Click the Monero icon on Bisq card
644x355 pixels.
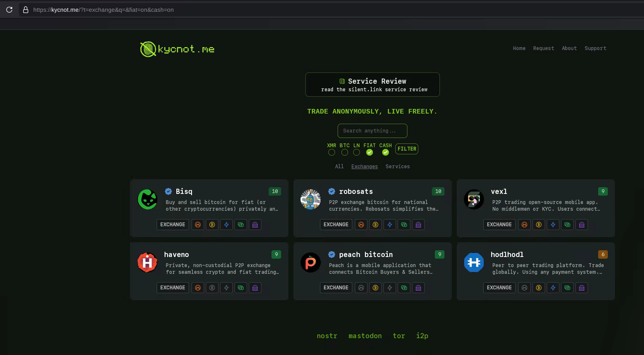click(198, 225)
